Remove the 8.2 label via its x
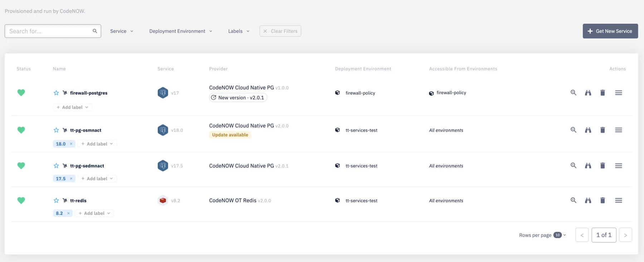The image size is (644, 262). click(68, 213)
